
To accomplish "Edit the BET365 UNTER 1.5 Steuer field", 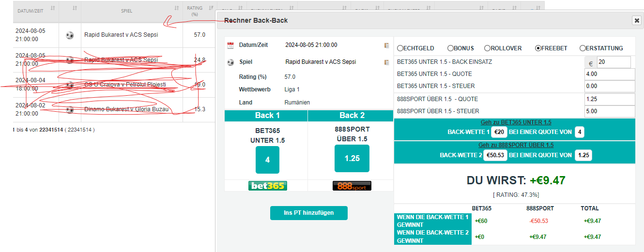I will point(610,86).
